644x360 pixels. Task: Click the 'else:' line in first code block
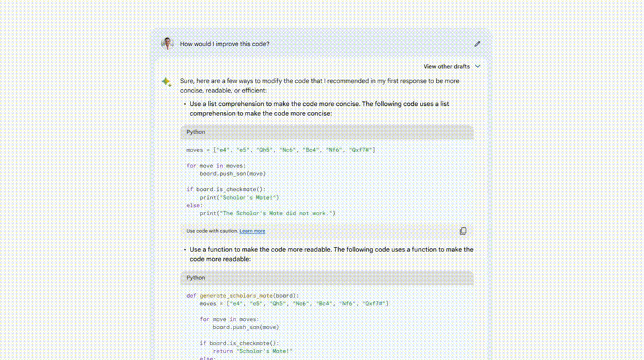point(194,206)
